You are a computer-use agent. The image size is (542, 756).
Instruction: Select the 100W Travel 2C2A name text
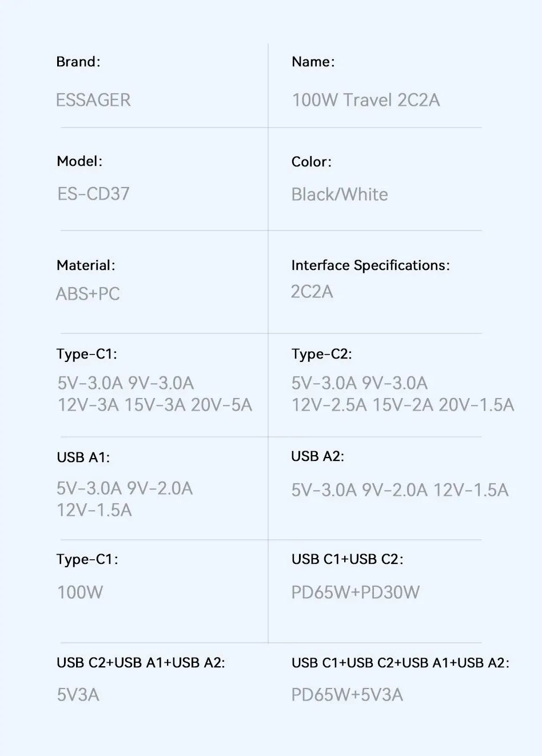[x=366, y=100]
